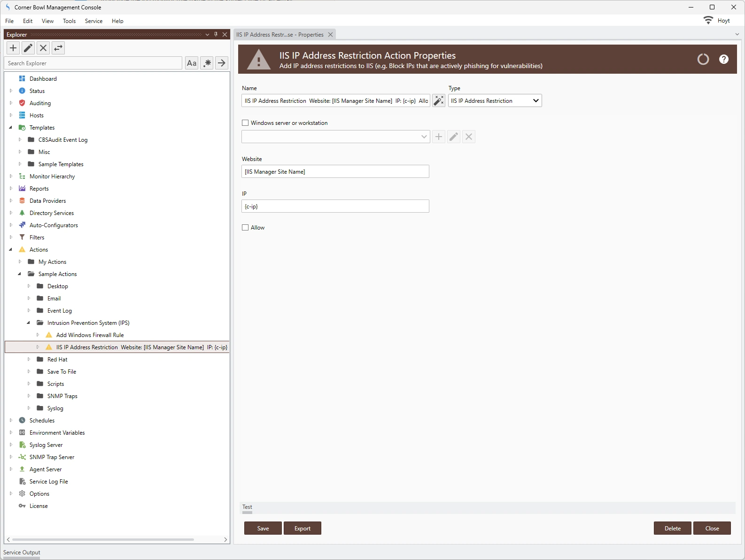Open the Explorer panel options dropdown arrow

(207, 34)
